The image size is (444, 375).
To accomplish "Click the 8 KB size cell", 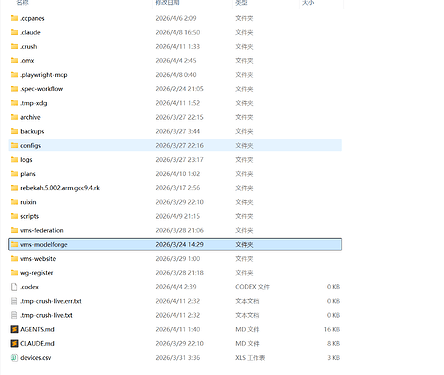I will (x=333, y=344).
